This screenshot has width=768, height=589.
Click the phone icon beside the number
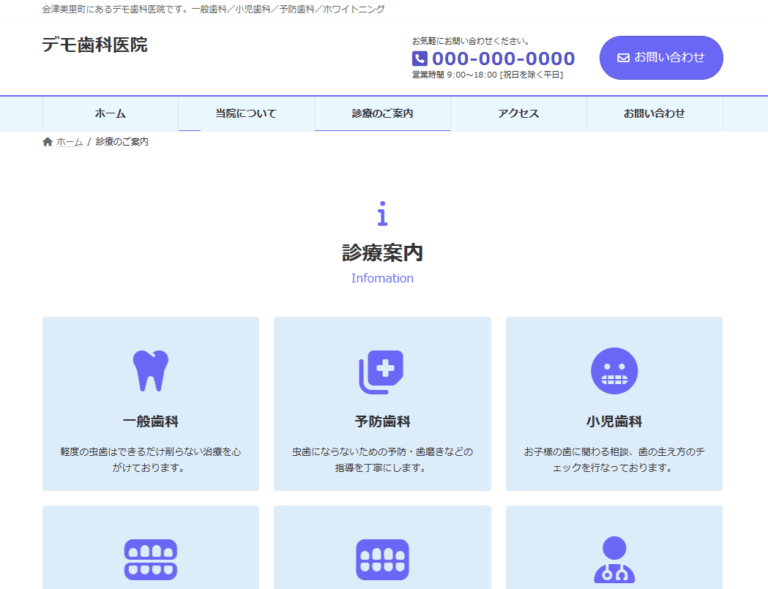tap(420, 59)
